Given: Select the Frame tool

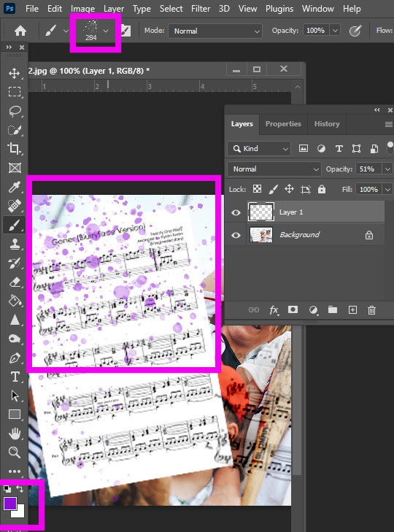Looking at the screenshot, I should coord(15,168).
